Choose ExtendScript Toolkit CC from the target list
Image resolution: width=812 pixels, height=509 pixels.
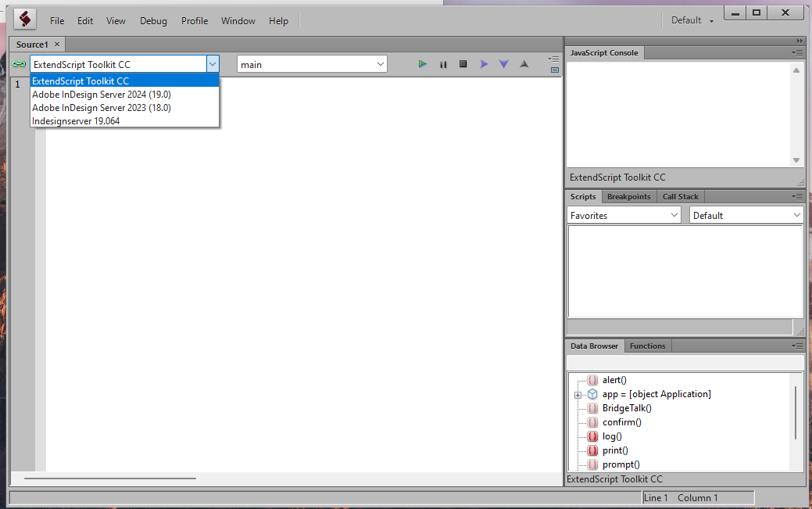pyautogui.click(x=124, y=81)
